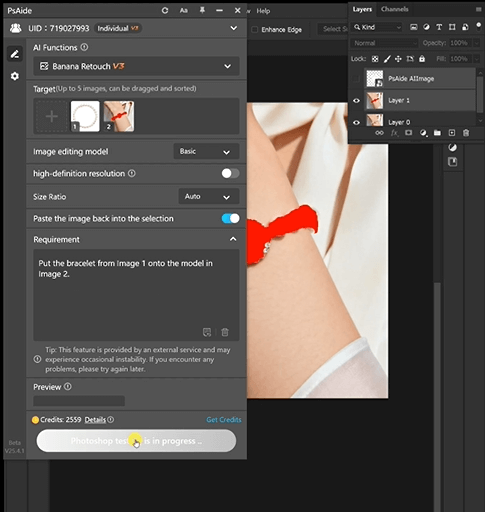Open the Normal blend mode dropdown
Image resolution: width=485 pixels, height=512 pixels.
(384, 43)
